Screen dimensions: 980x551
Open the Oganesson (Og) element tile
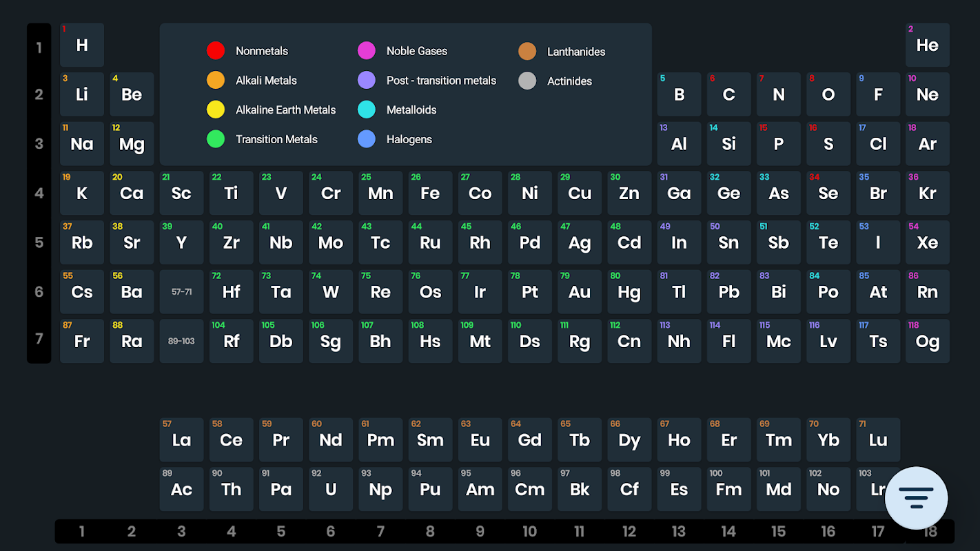pyautogui.click(x=927, y=341)
